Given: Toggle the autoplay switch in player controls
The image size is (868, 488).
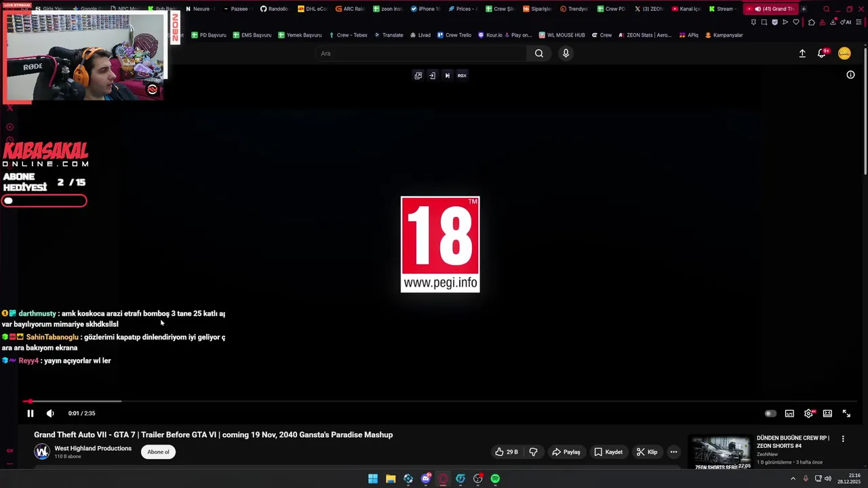Looking at the screenshot, I should click(x=770, y=413).
